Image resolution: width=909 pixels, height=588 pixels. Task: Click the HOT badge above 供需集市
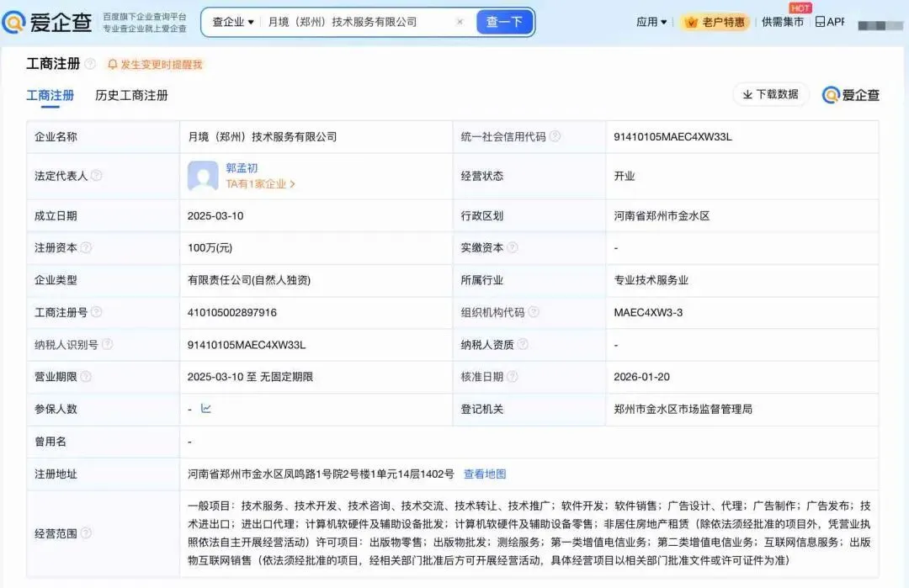point(800,8)
